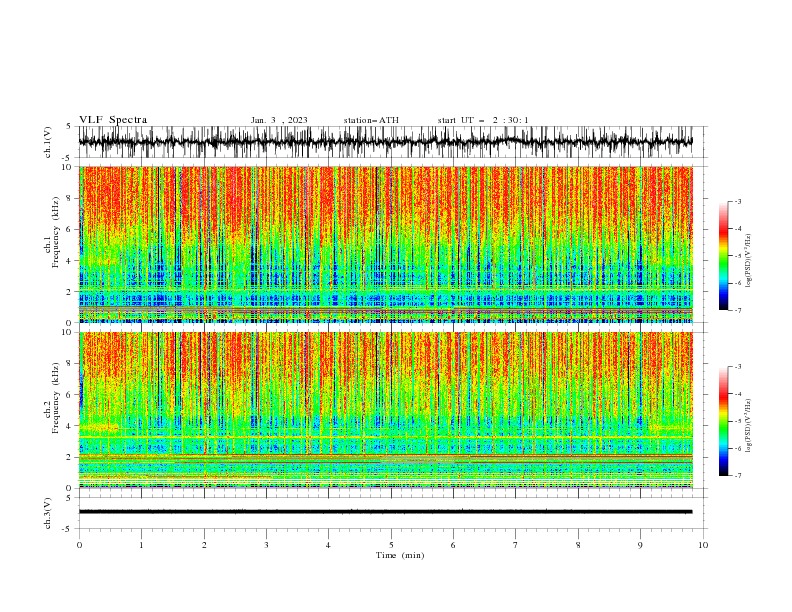
Task: Click the 'station=ATH' label
Action: point(371,120)
